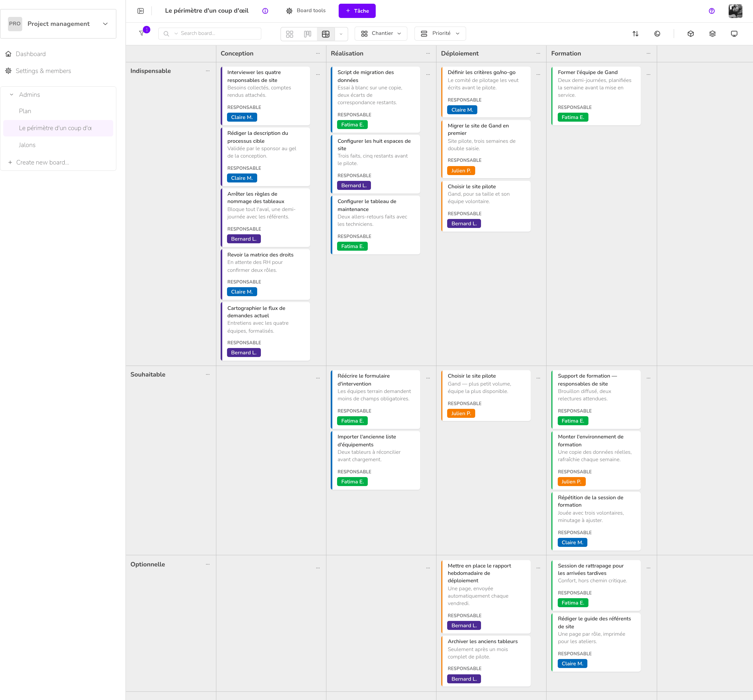
Task: Open the filter icon with badge
Action: [x=142, y=33]
